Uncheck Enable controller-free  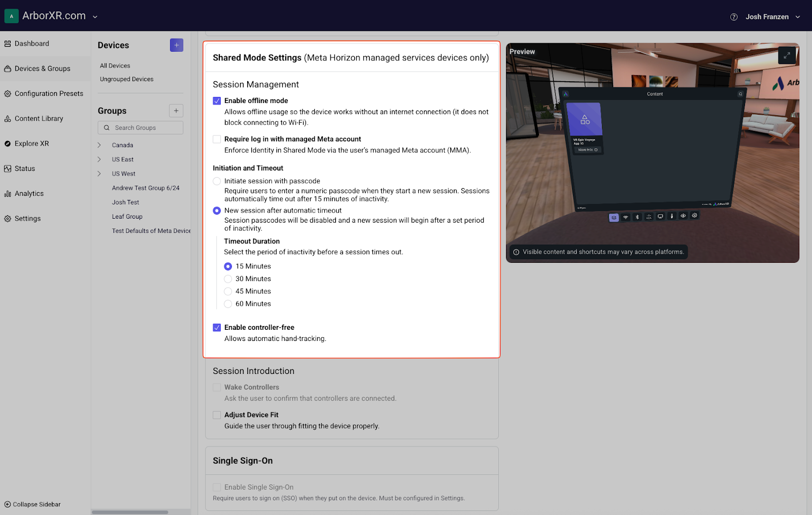click(217, 328)
